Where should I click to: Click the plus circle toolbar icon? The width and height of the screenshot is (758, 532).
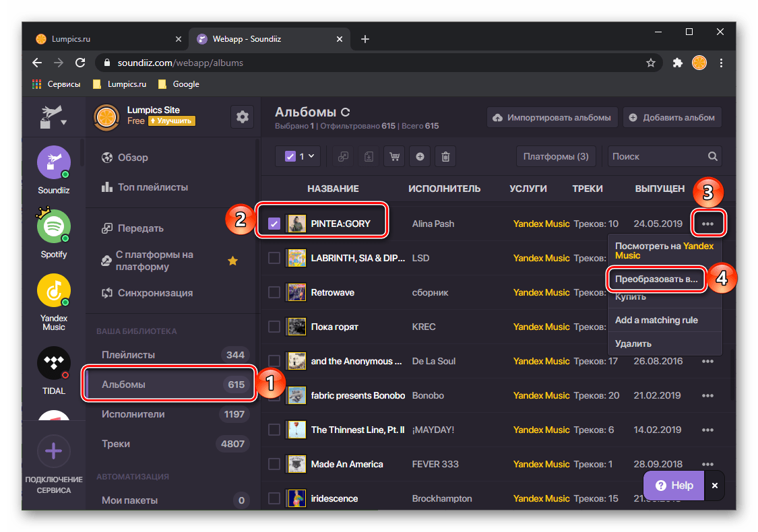(x=420, y=156)
